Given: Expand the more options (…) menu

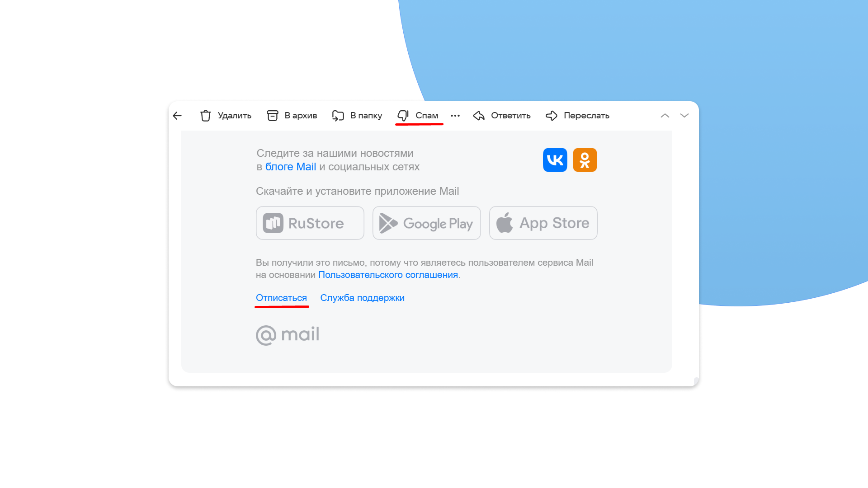Looking at the screenshot, I should coord(455,116).
